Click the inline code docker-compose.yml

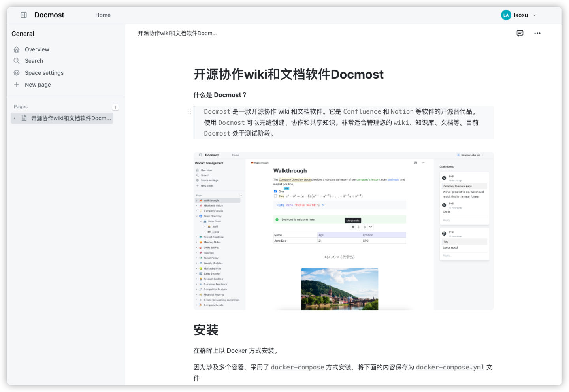[450, 367]
